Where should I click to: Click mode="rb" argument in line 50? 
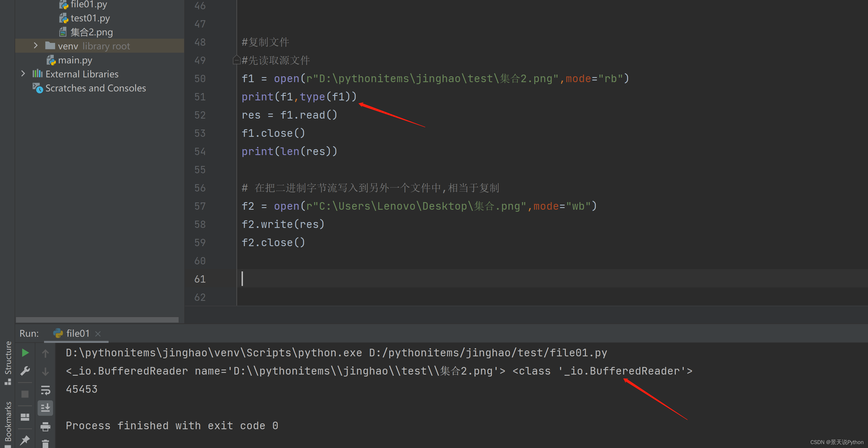point(594,78)
